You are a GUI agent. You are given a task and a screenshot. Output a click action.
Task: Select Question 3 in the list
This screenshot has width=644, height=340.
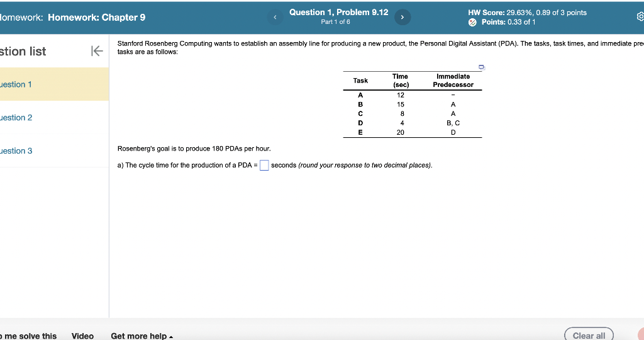(54, 151)
